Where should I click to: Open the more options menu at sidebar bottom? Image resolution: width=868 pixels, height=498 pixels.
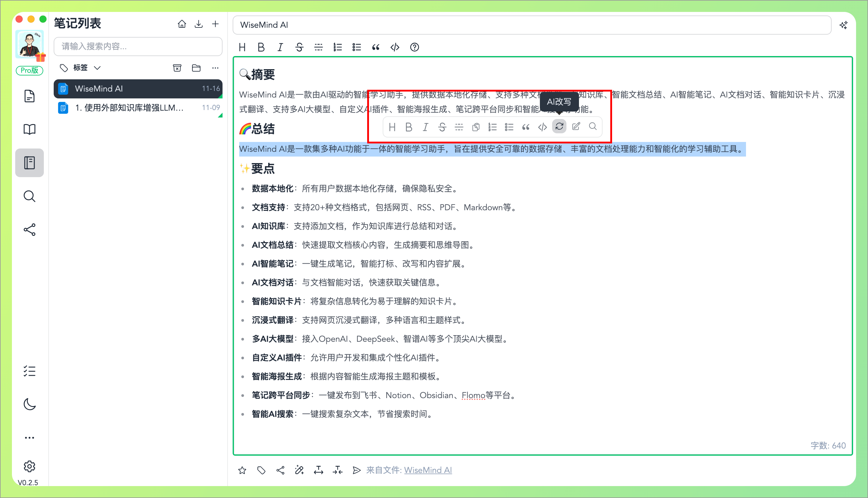(x=30, y=437)
